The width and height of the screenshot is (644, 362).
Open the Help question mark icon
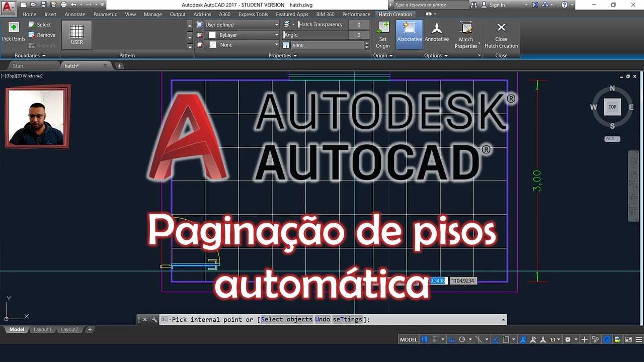[565, 5]
